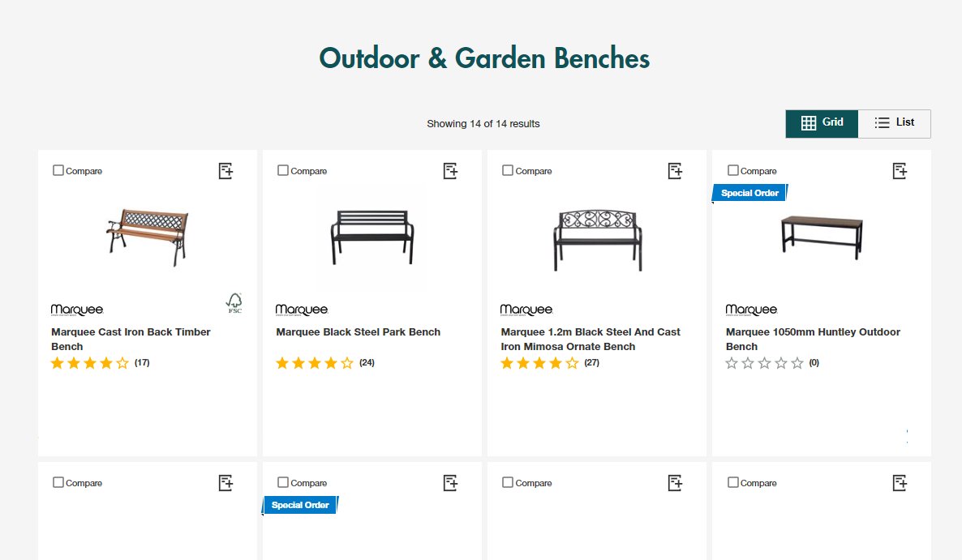Image resolution: width=962 pixels, height=560 pixels.
Task: Click add-to-list icon above second-row Special Order
Action: 450,483
